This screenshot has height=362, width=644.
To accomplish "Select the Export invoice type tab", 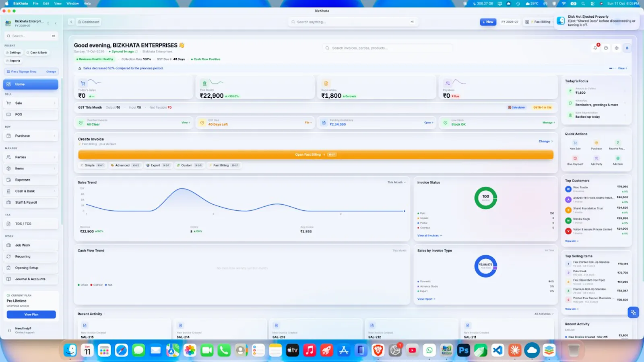I will [158, 165].
